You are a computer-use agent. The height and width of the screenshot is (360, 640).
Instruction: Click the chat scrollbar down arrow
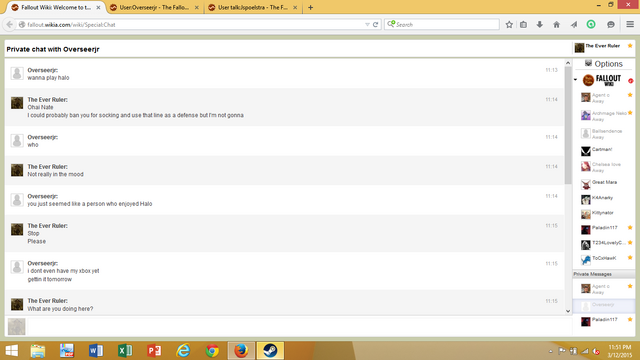pyautogui.click(x=568, y=311)
